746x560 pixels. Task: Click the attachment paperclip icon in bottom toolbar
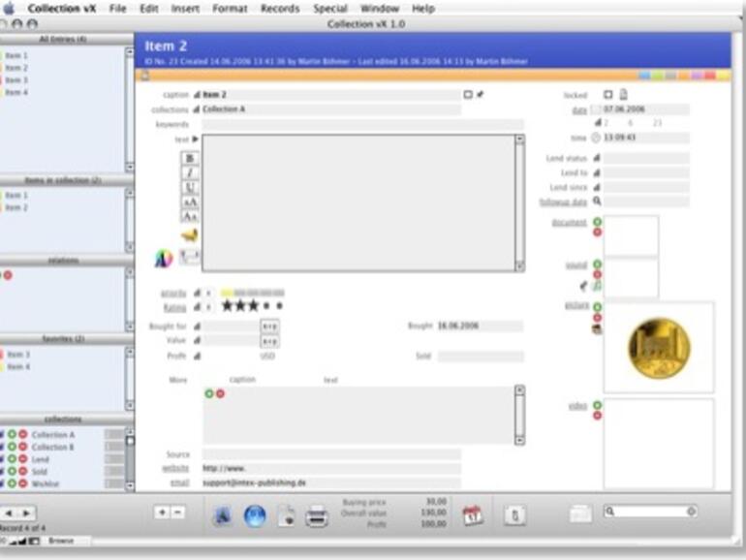(x=515, y=515)
